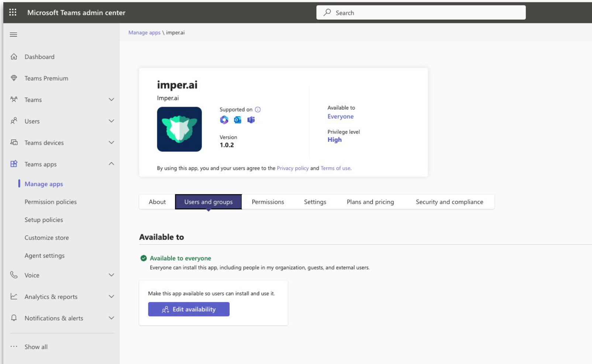Open Manage apps in sidebar
Screen dimensions: 592x364
[44, 184]
